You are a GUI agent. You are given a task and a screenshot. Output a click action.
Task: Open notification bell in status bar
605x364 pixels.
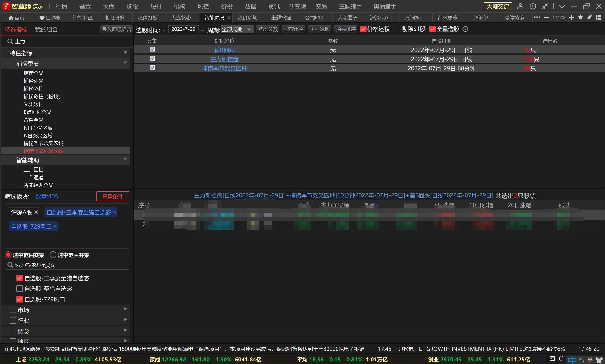561,359
